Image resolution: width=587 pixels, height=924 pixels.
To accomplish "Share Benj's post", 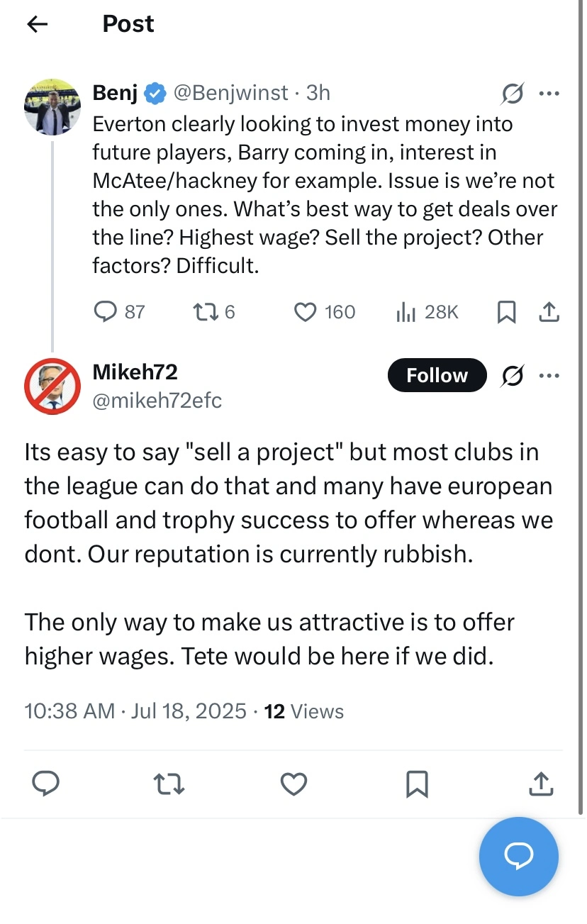I will [549, 312].
